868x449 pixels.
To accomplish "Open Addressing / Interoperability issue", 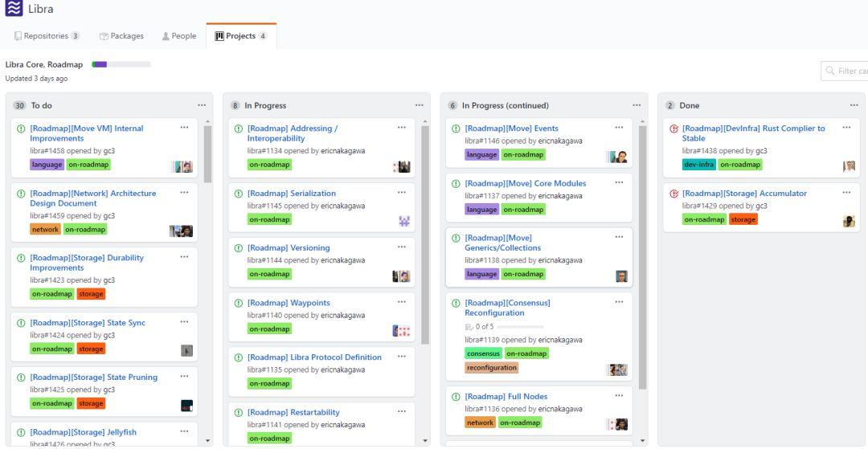I will (293, 133).
